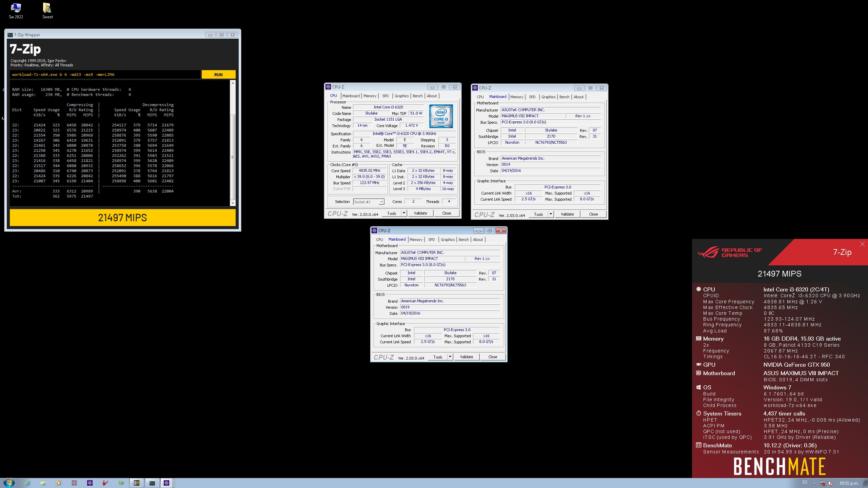Open the Sw 2022 desktop shortcut
This screenshot has width=868, height=488.
coord(16,11)
